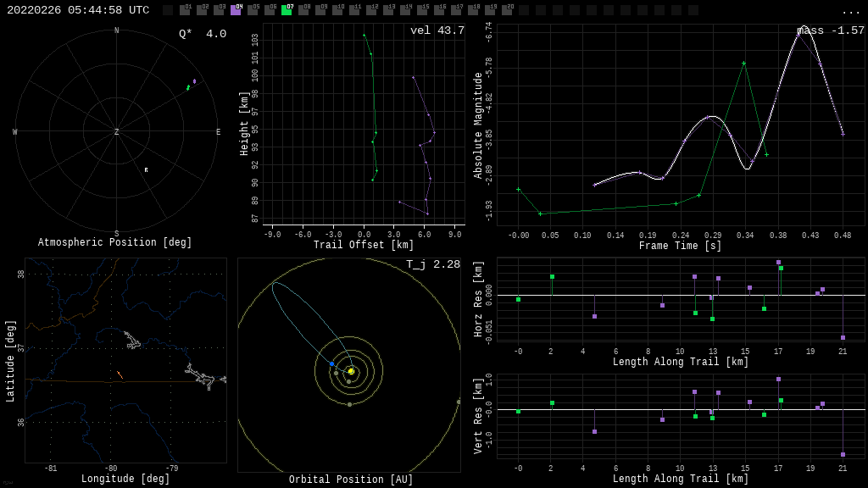Click the red meteor track on map
The height and width of the screenshot is (488, 868).
pyautogui.click(x=120, y=374)
